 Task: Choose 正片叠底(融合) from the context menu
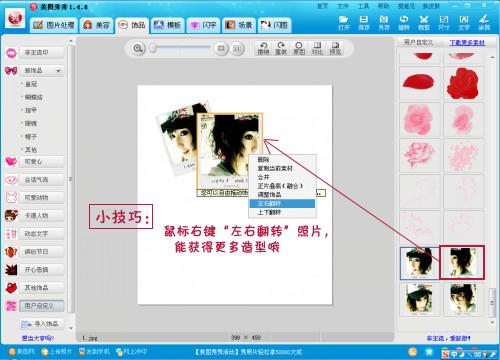tap(283, 186)
